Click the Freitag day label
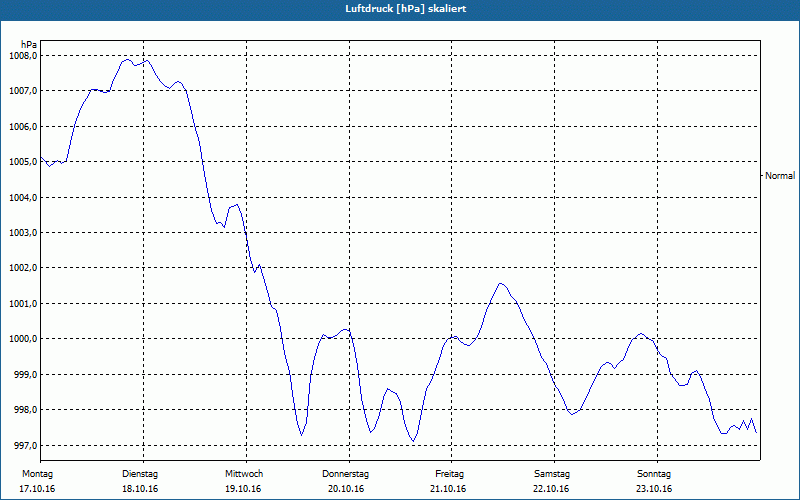Viewport: 800px width, 500px height. (449, 474)
